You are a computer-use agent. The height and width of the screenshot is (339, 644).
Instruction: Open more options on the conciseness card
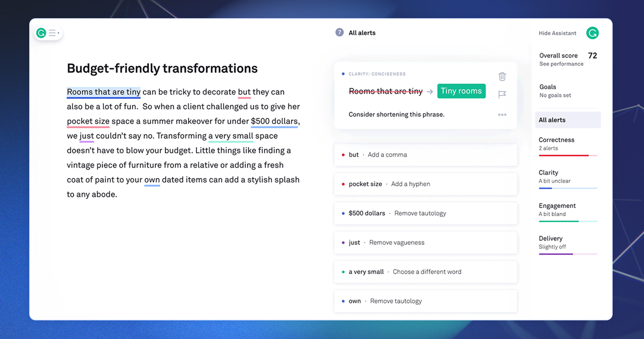coord(502,114)
